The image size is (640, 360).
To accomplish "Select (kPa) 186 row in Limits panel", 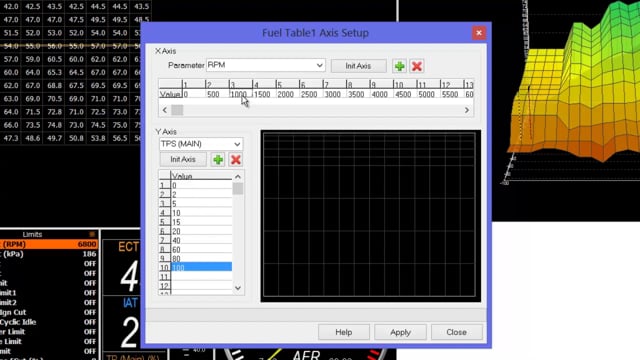I will pyautogui.click(x=49, y=254).
